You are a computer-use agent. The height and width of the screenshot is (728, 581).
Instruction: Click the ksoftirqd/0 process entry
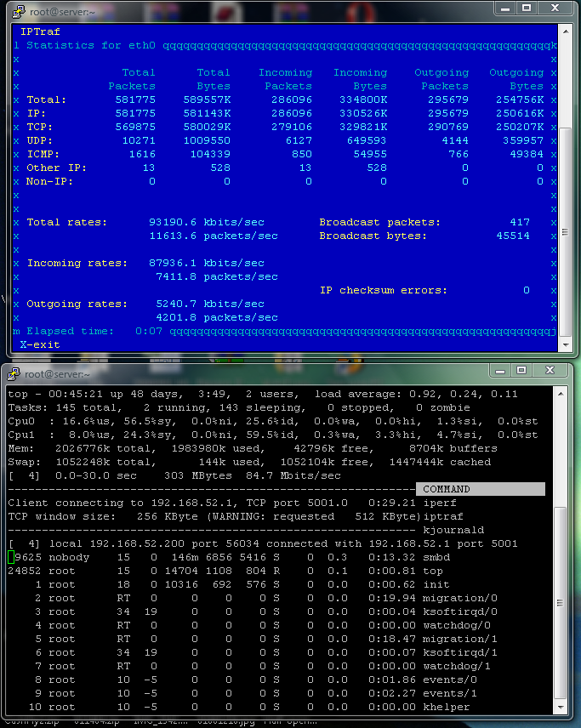(x=460, y=611)
